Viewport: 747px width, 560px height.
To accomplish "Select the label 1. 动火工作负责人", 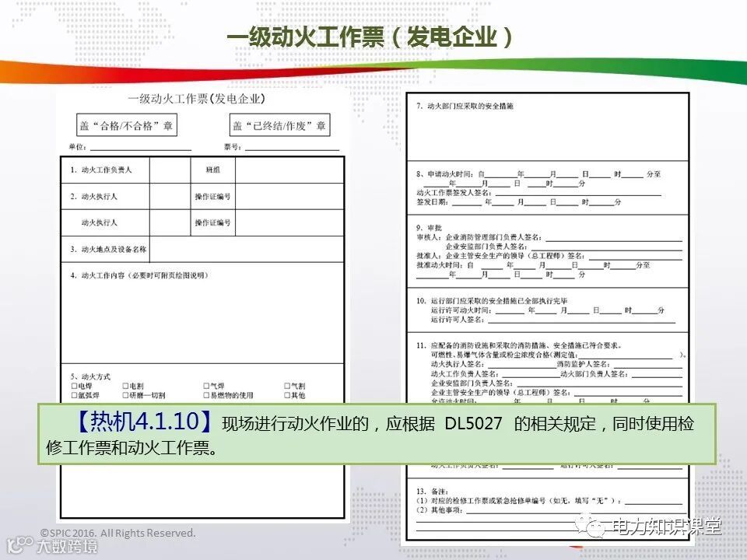I will [101, 170].
